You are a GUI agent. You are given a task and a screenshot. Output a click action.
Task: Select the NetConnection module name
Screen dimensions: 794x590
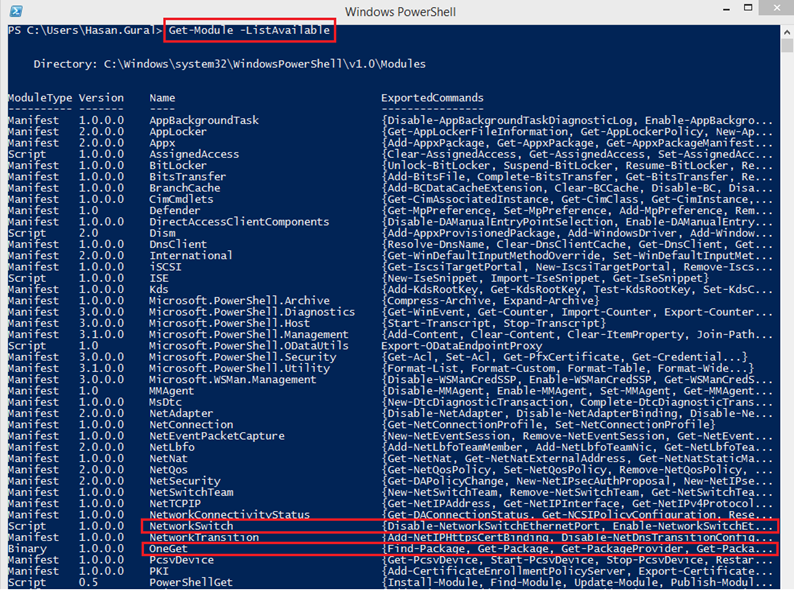click(191, 425)
